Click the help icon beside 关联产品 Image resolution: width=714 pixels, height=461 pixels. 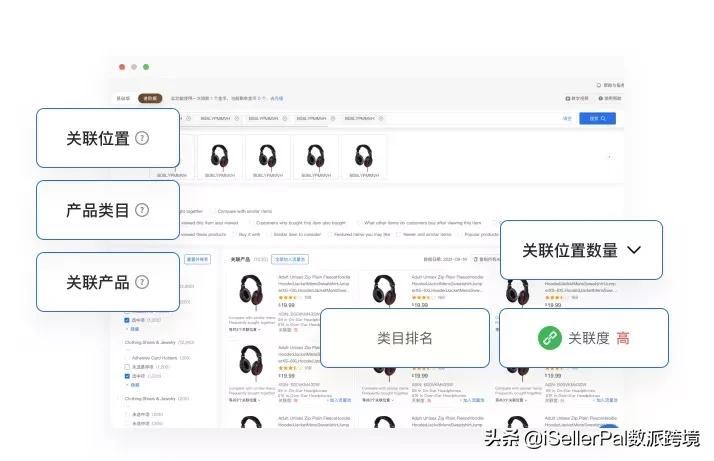142,282
